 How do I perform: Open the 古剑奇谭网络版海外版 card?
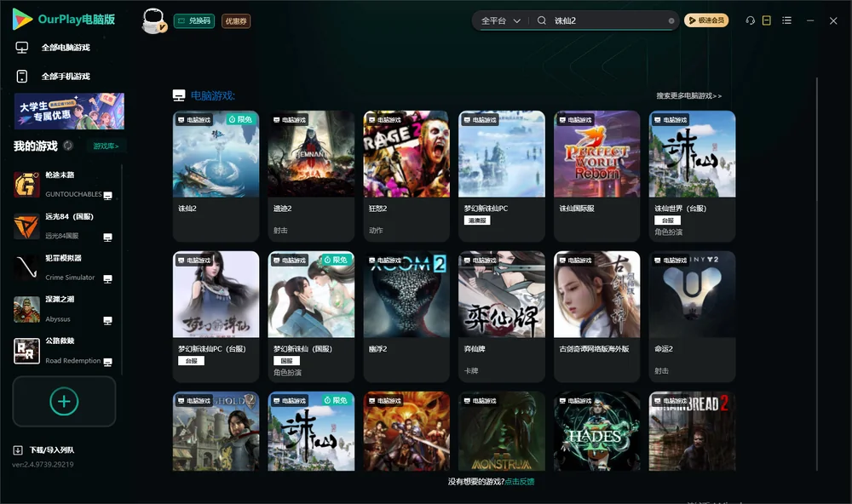(x=596, y=317)
